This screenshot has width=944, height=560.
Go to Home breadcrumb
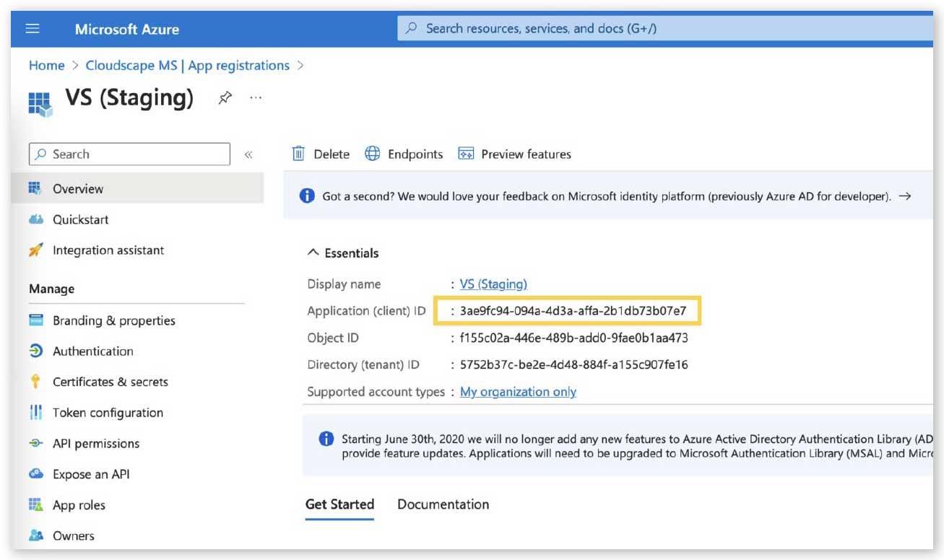point(47,66)
